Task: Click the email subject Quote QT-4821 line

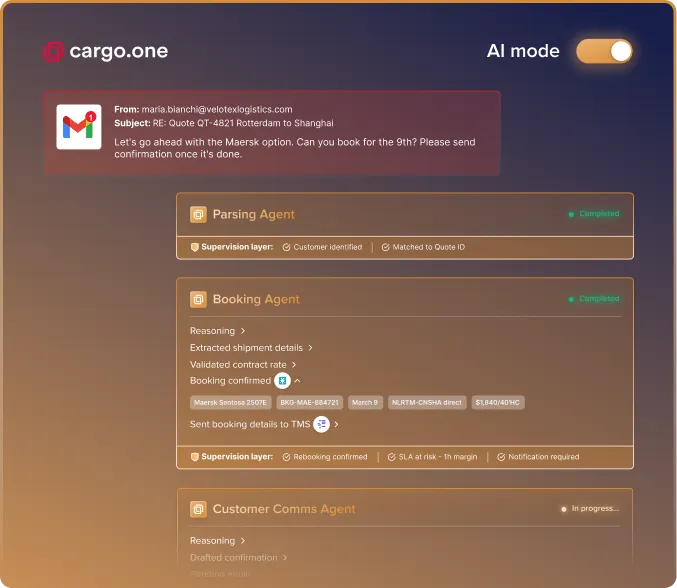Action: point(224,123)
